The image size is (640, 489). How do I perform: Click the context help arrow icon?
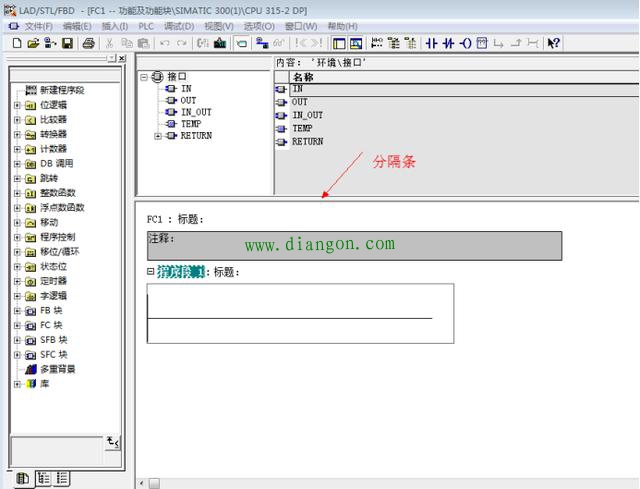(x=554, y=43)
